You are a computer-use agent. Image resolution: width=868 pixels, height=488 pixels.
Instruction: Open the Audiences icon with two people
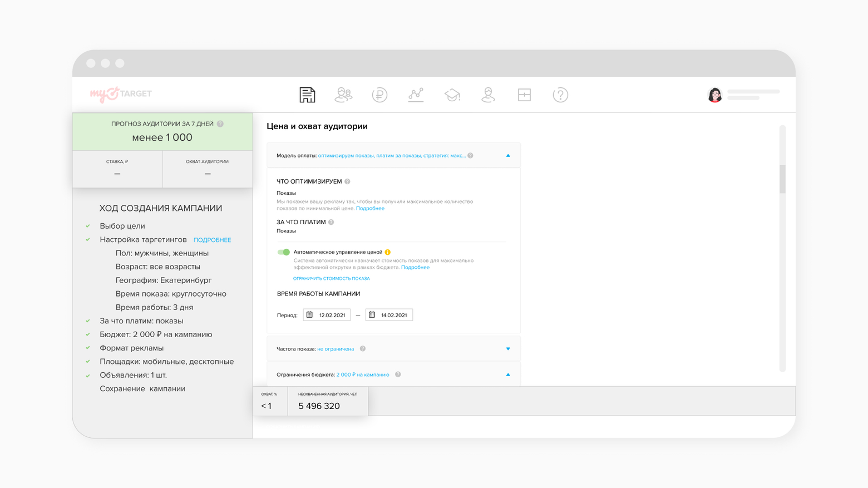[x=343, y=95]
